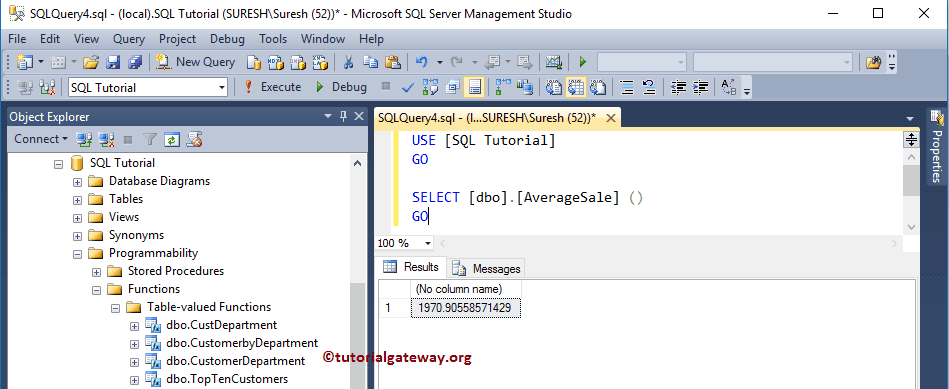Toggle Include Client Statistics
The height and width of the screenshot is (389, 949).
(x=525, y=88)
